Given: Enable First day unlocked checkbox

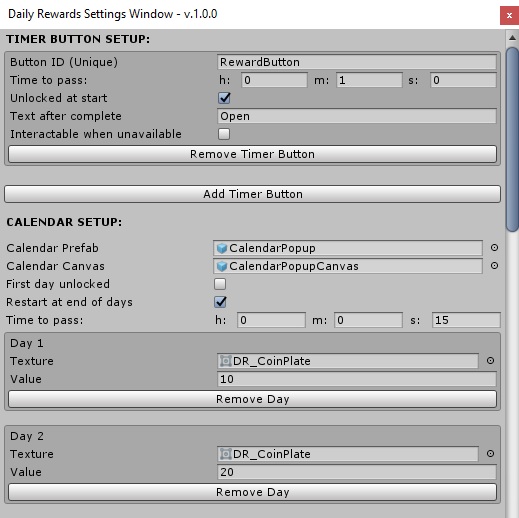Looking at the screenshot, I should coord(220,284).
